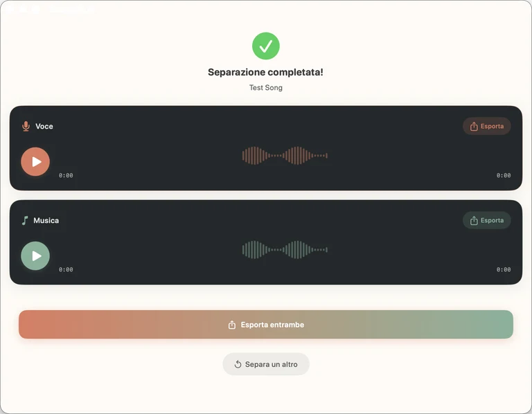Click the music note icon beside Musica

click(x=25, y=220)
